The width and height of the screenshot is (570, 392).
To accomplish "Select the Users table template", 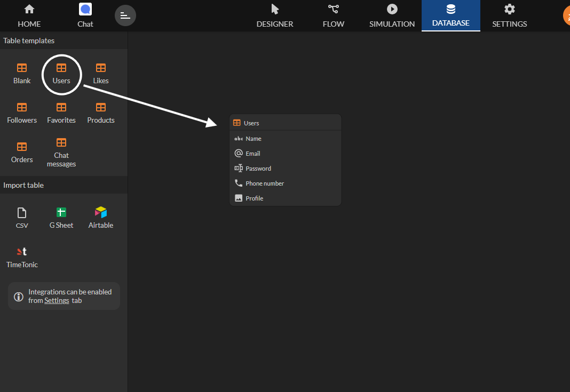I will click(x=61, y=74).
